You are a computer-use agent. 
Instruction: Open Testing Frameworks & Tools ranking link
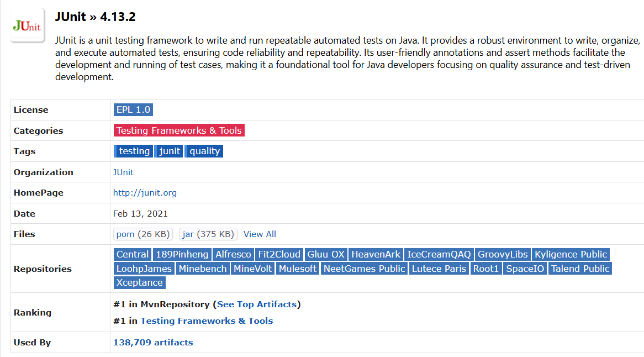pyautogui.click(x=207, y=321)
